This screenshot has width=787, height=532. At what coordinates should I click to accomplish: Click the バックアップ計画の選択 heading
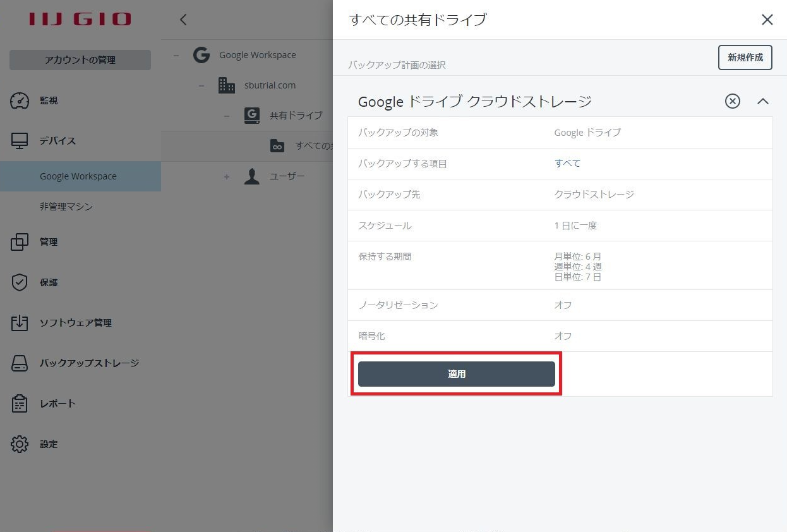(x=397, y=65)
